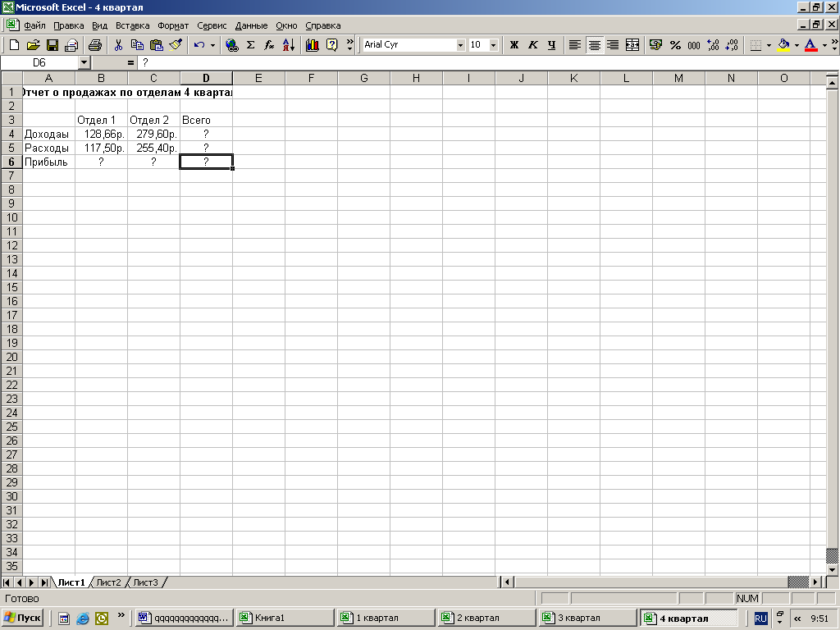Open the undo history dropdown arrow
The width and height of the screenshot is (840, 630).
(x=212, y=45)
